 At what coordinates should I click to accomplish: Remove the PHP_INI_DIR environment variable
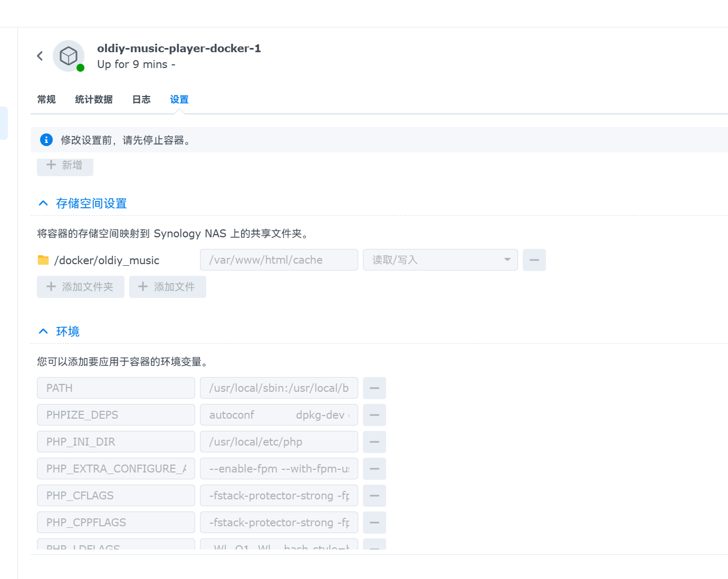(375, 442)
